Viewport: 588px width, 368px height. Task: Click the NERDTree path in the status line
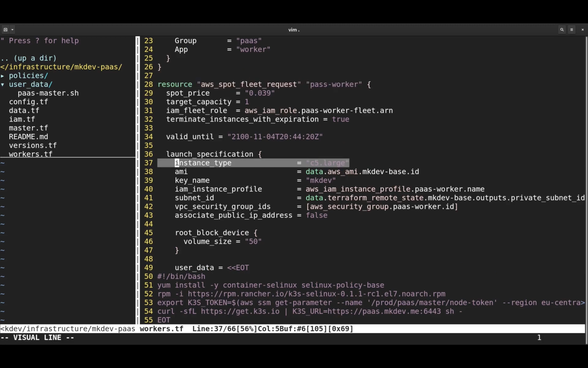pyautogui.click(x=68, y=329)
